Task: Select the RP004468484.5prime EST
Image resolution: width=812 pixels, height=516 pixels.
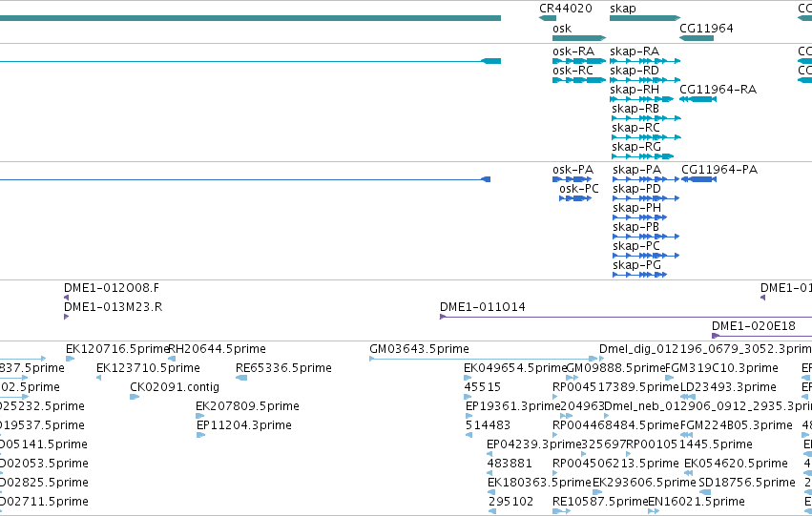Action: [x=555, y=435]
